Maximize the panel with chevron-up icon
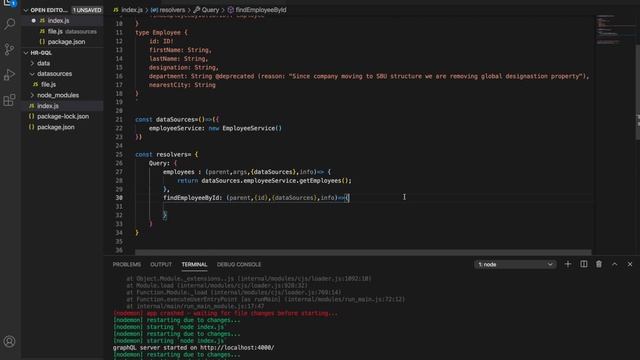 tap(614, 264)
